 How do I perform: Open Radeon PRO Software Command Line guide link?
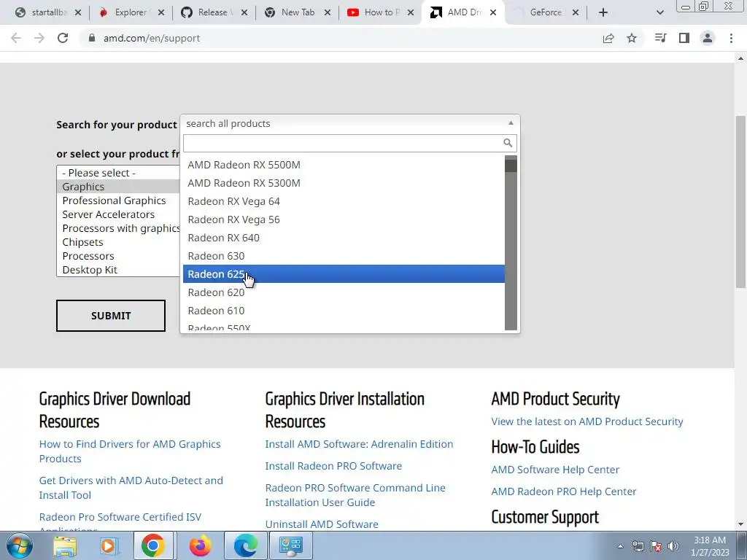pos(355,495)
